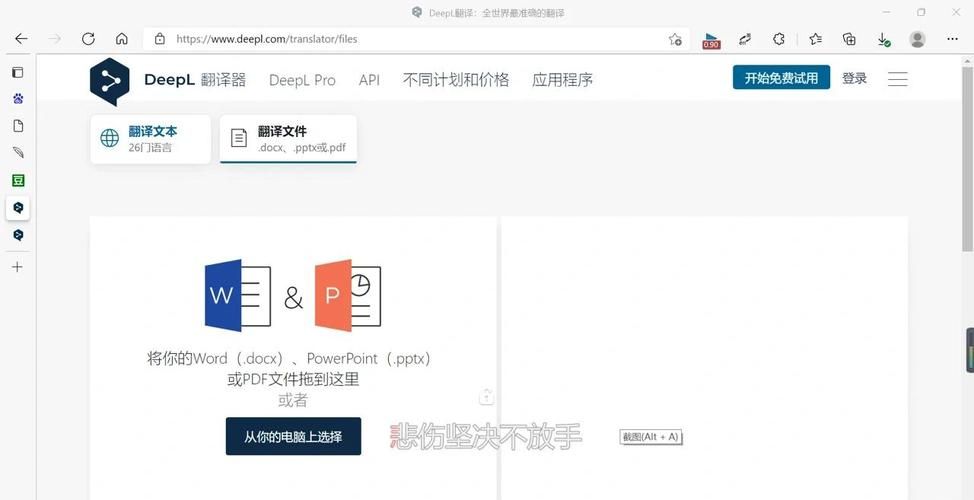Switch to the 翻译文件 tab

[x=288, y=139]
